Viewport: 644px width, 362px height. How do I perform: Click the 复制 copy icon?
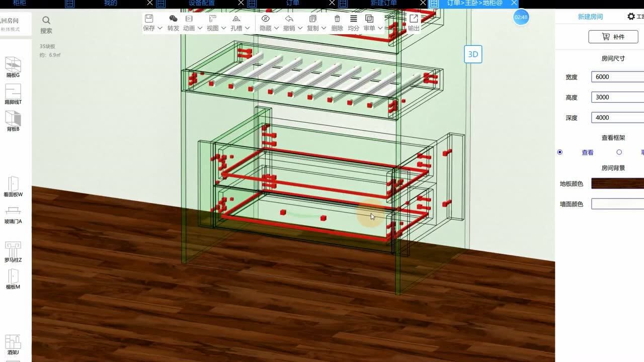click(x=313, y=19)
